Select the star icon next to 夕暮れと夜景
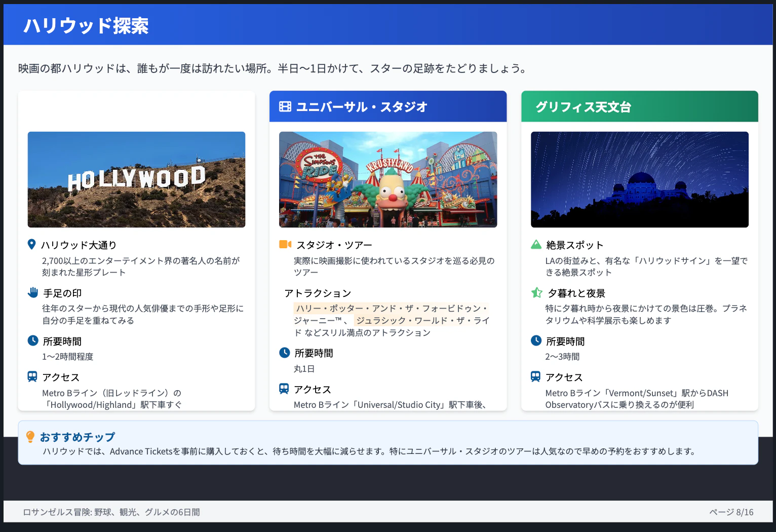Viewport: 776px width, 532px height. [x=536, y=292]
